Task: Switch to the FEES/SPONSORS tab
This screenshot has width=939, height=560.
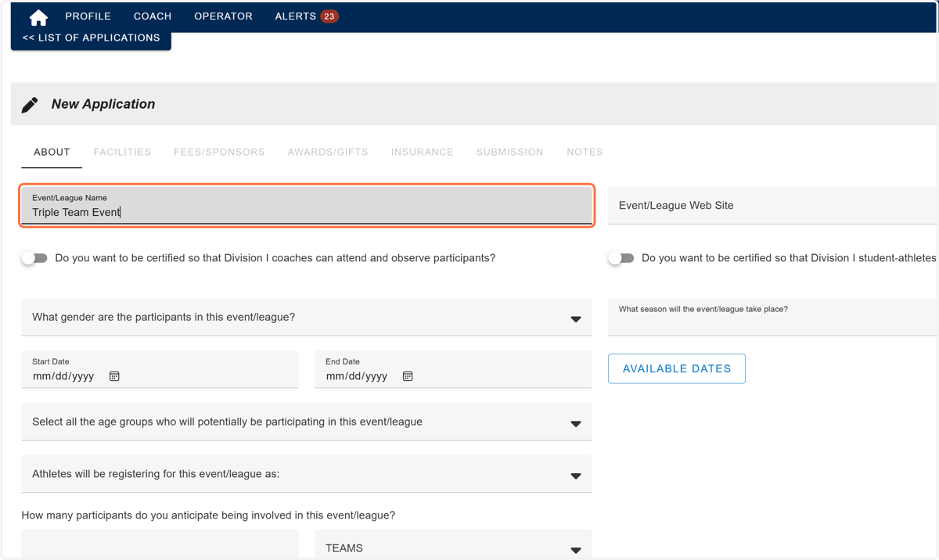Action: tap(219, 153)
